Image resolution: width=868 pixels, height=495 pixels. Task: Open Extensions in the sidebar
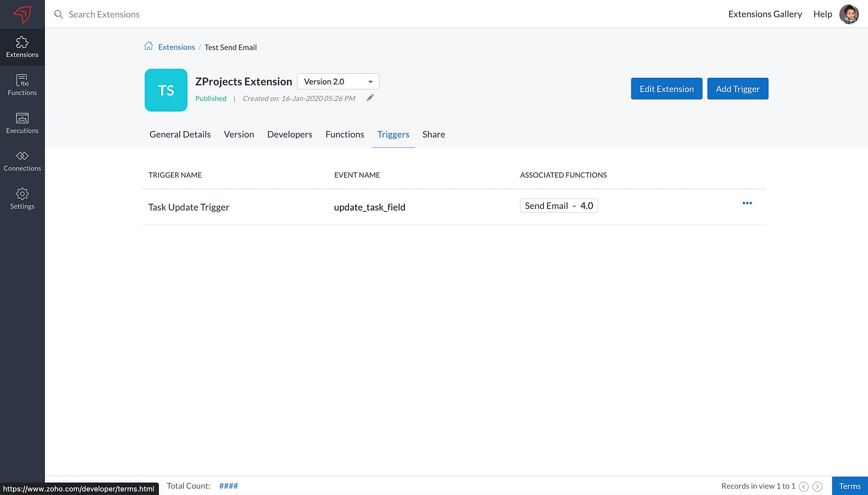coord(22,47)
